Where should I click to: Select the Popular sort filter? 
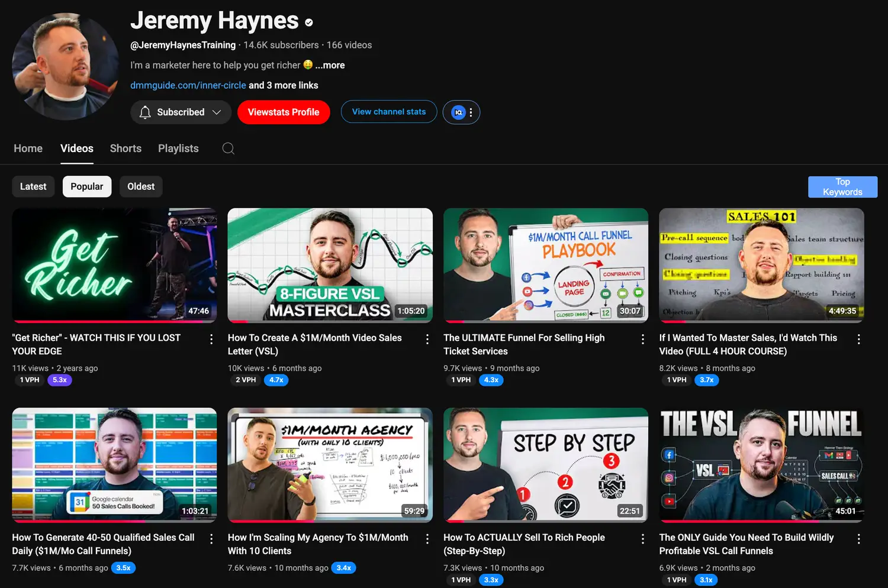pyautogui.click(x=87, y=186)
